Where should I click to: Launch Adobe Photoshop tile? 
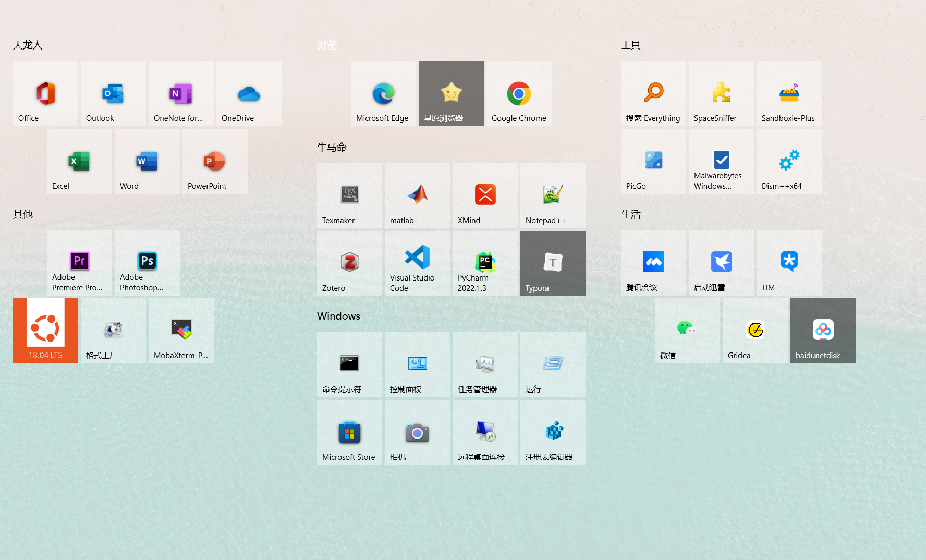point(147,263)
